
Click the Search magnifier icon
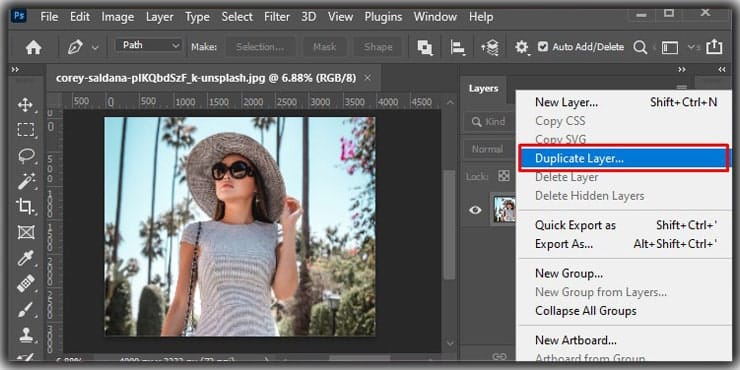[640, 47]
